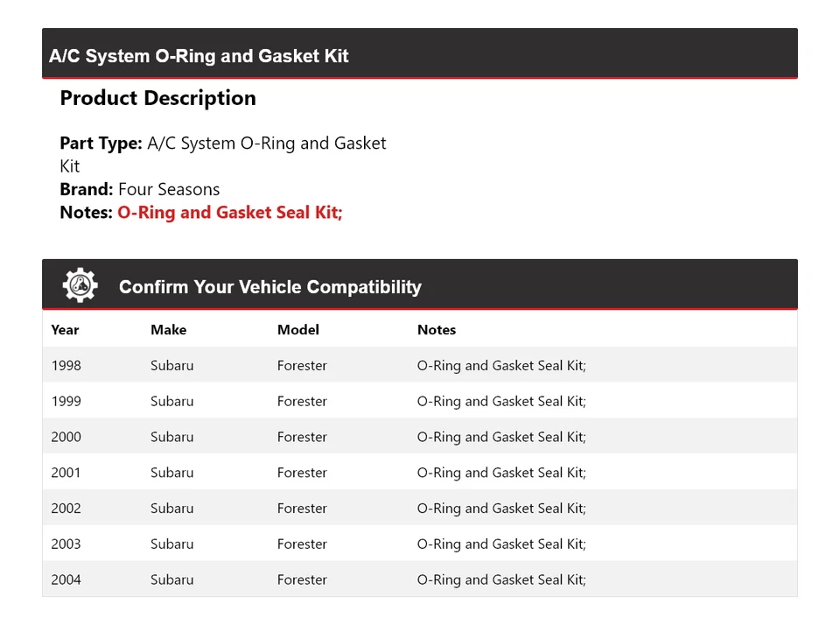Click the 2003 row's notes text
The height and width of the screenshot is (625, 840).
501,544
